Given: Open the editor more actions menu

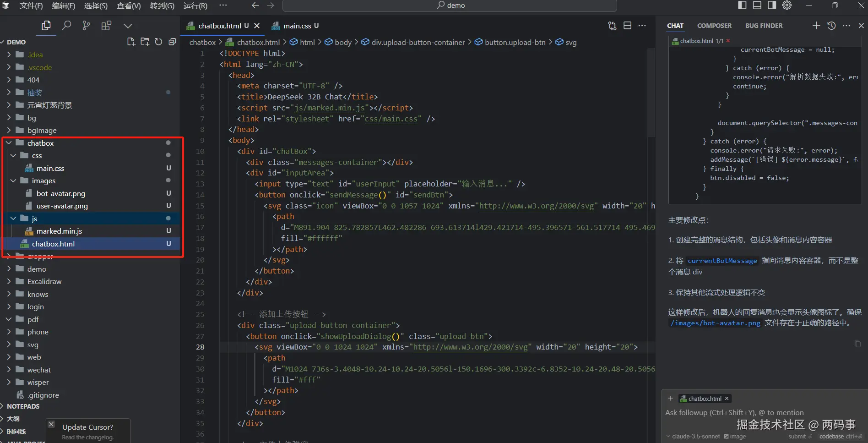Looking at the screenshot, I should 642,26.
